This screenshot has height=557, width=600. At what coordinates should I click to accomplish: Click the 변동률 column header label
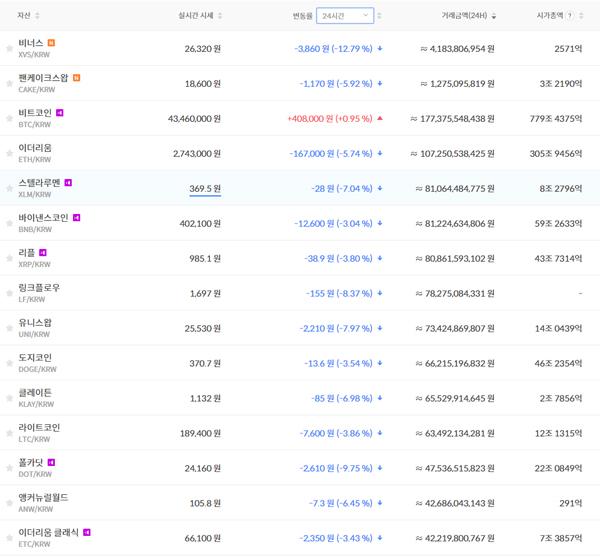click(303, 16)
